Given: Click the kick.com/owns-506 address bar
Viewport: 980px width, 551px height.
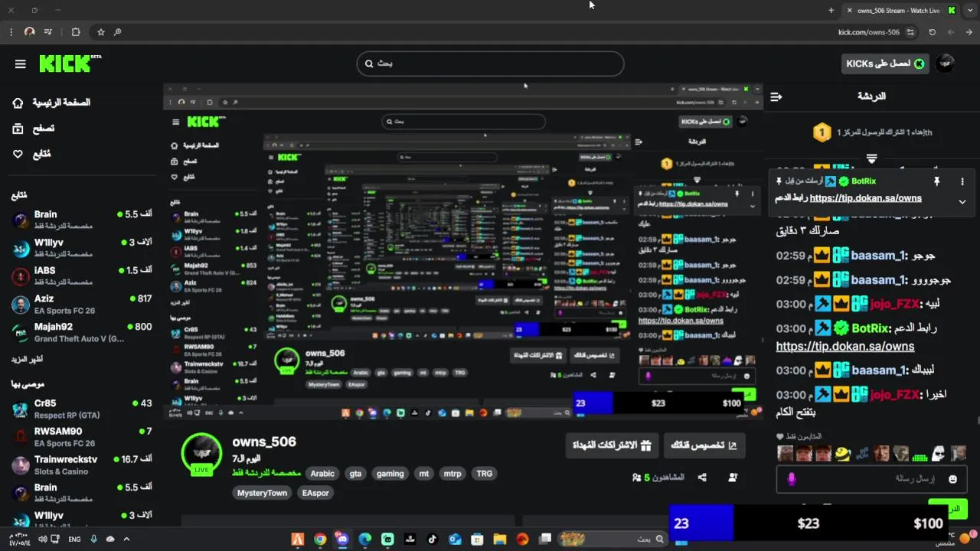Looking at the screenshot, I should point(868,32).
